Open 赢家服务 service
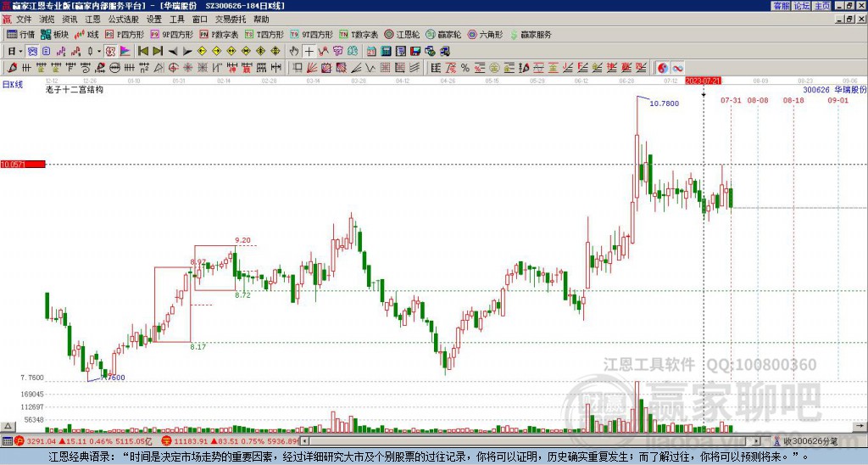The image size is (868, 465). tap(531, 34)
